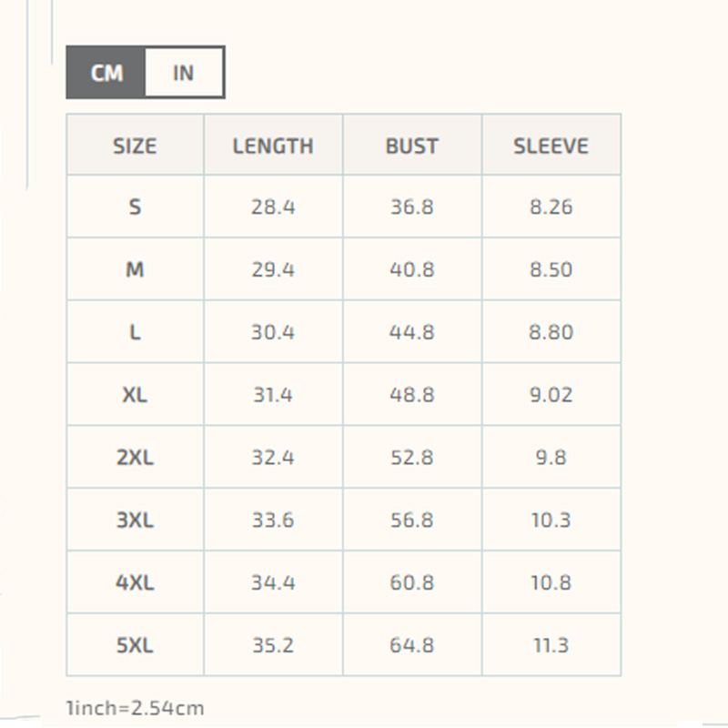728x728 pixels.
Task: Select the M size row label
Action: [x=135, y=269]
